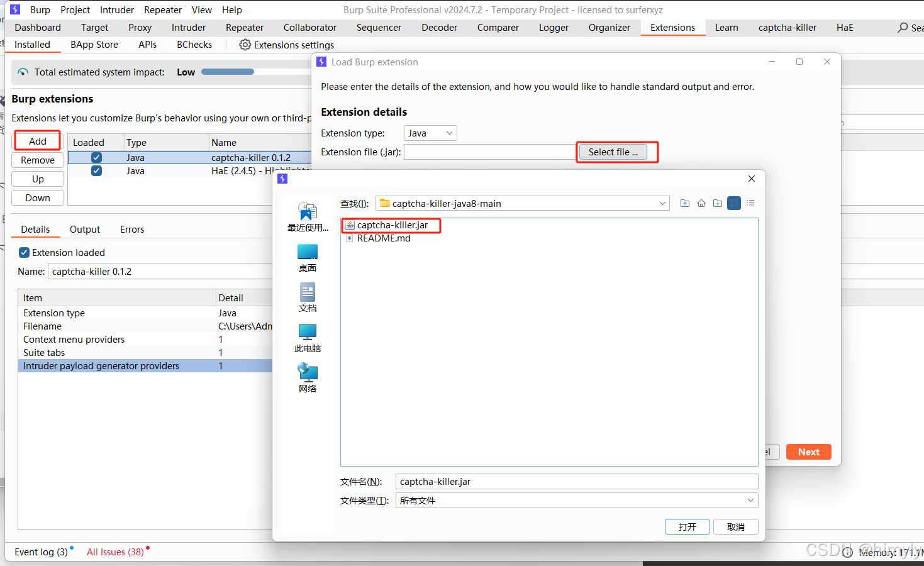This screenshot has height=566, width=924.
Task: Open the file type filter dropdown
Action: (x=750, y=501)
